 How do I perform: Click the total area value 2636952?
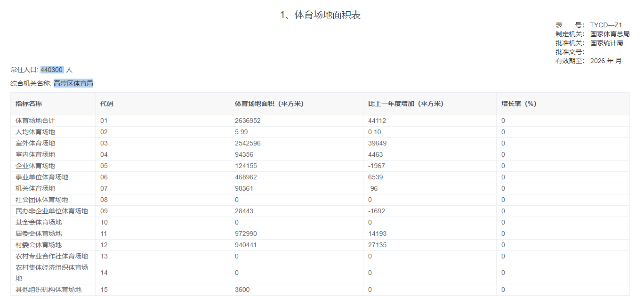tap(248, 121)
